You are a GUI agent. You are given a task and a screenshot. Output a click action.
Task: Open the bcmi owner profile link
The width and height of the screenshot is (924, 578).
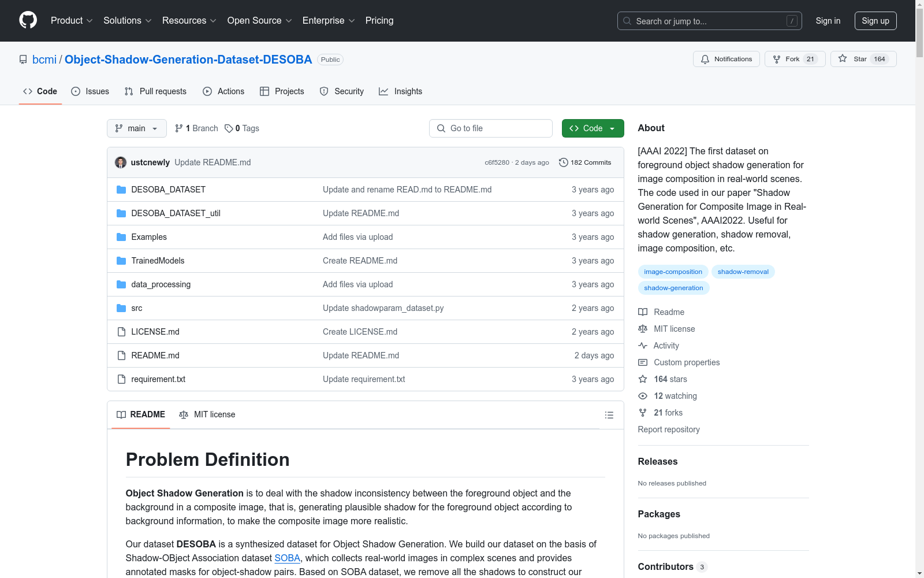point(44,60)
